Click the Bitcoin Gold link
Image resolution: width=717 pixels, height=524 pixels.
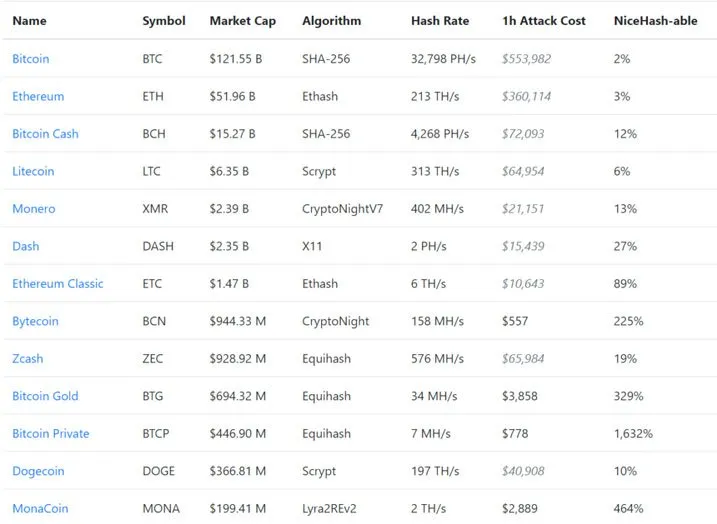[45, 396]
